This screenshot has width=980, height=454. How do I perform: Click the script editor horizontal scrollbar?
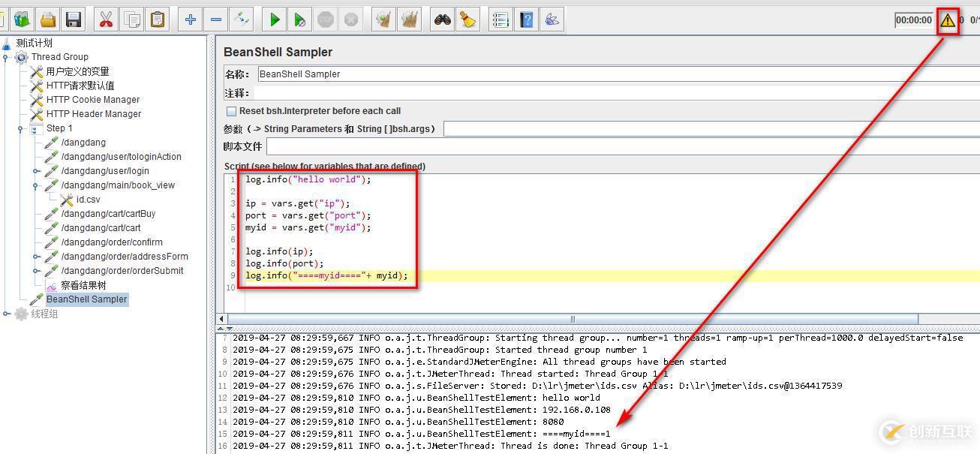click(x=573, y=319)
